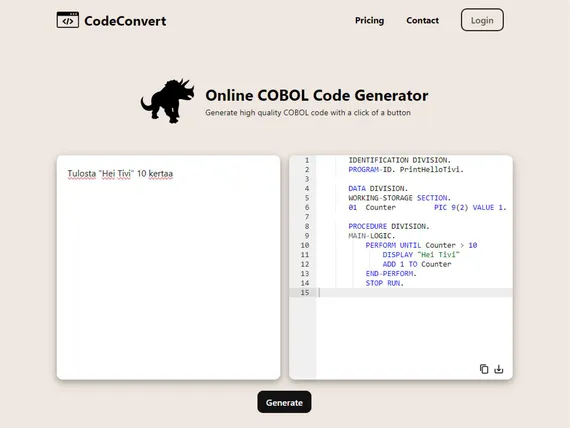Image resolution: width=570 pixels, height=428 pixels.
Task: Click the PERFORM UNTIL line in editor
Action: (x=421, y=245)
